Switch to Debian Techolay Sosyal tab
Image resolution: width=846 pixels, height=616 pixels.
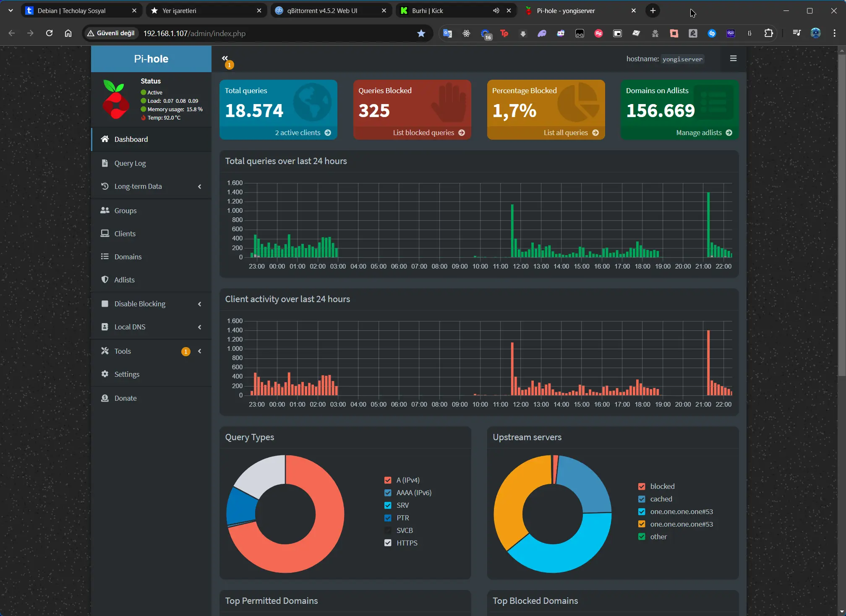click(x=81, y=10)
